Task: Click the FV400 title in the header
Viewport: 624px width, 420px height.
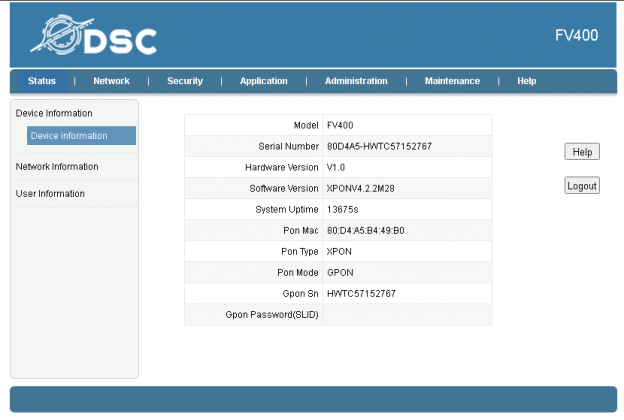Action: point(576,36)
